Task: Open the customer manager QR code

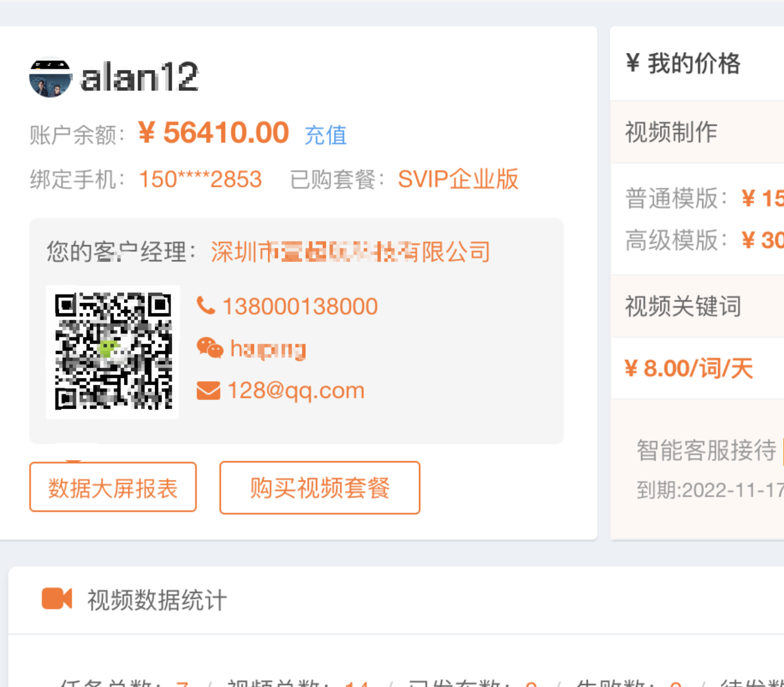Action: pyautogui.click(x=113, y=352)
